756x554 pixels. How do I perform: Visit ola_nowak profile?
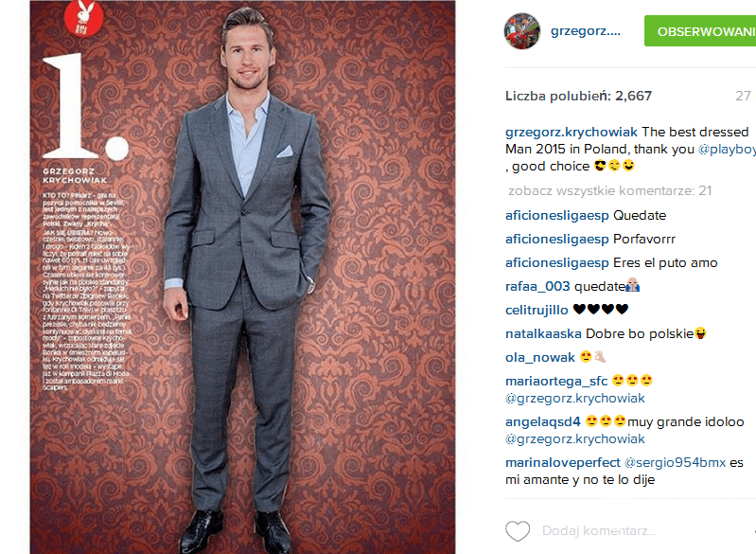540,357
